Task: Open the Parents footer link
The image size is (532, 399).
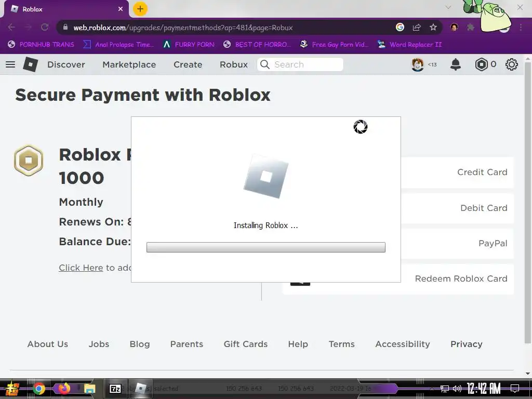Action: [x=187, y=344]
